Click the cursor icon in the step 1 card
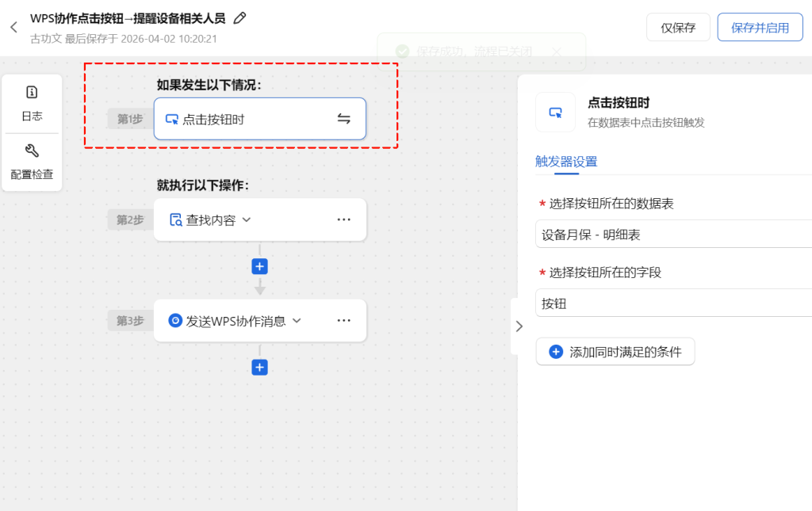Screen dimensions: 812x511 (172, 120)
